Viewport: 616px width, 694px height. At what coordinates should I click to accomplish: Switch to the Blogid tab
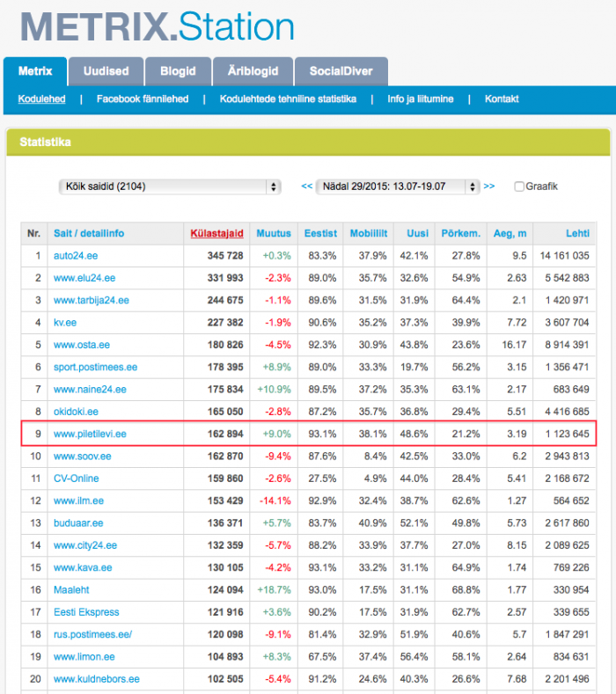pyautogui.click(x=178, y=71)
